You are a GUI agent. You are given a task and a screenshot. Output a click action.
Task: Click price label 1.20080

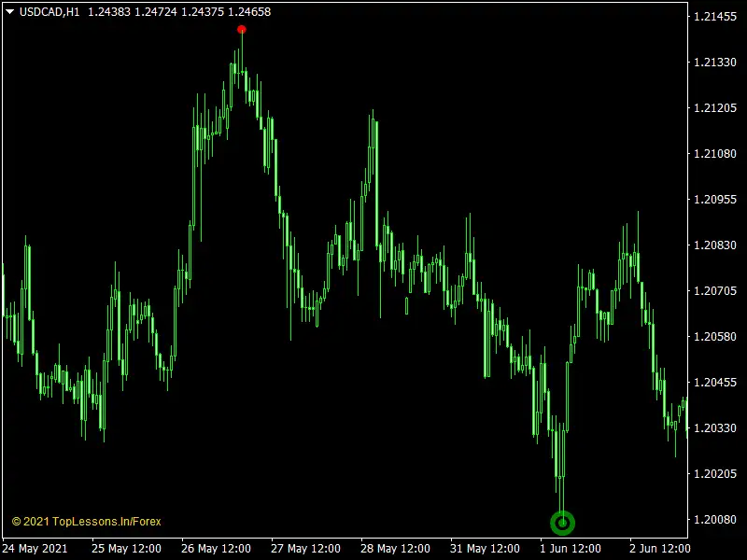715,520
